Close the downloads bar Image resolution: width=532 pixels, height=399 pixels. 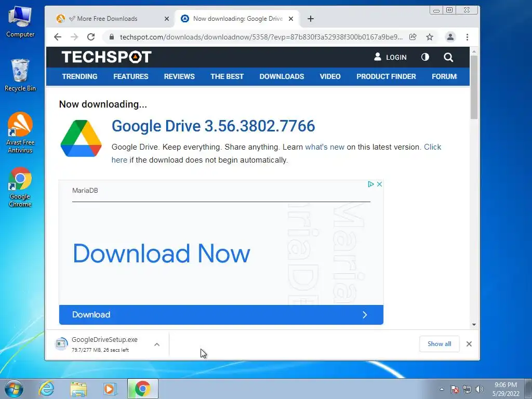tap(469, 344)
